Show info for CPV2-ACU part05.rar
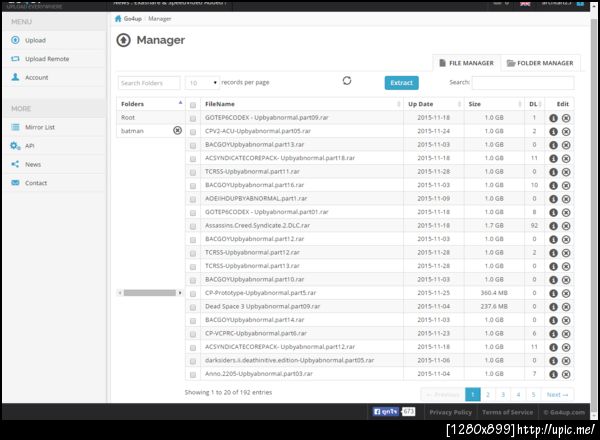The width and height of the screenshot is (600, 440). click(x=553, y=132)
